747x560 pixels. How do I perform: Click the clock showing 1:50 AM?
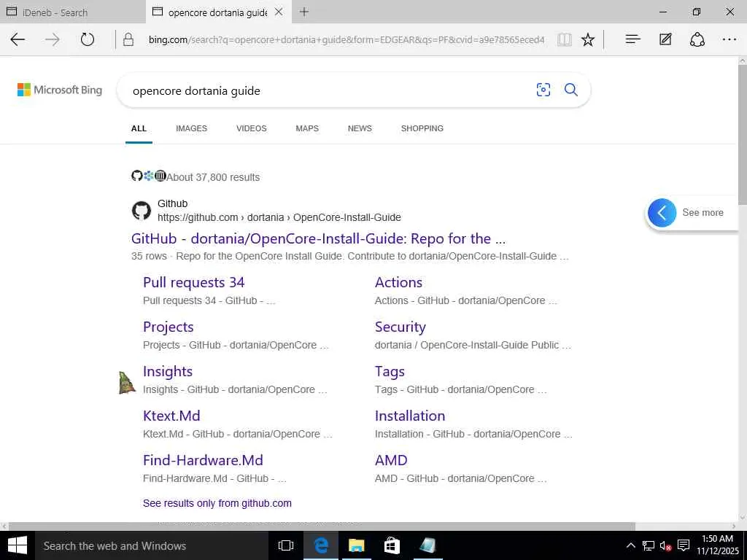click(718, 539)
